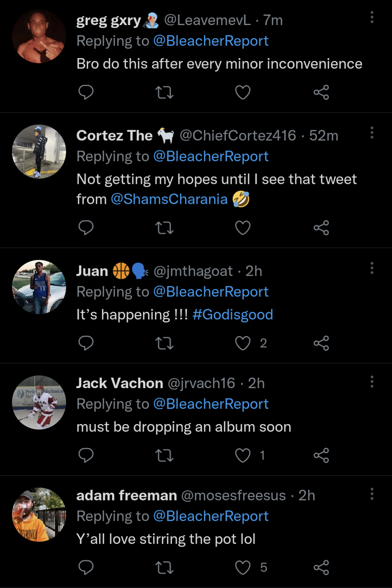Share adam freeman's tweet

tap(321, 567)
